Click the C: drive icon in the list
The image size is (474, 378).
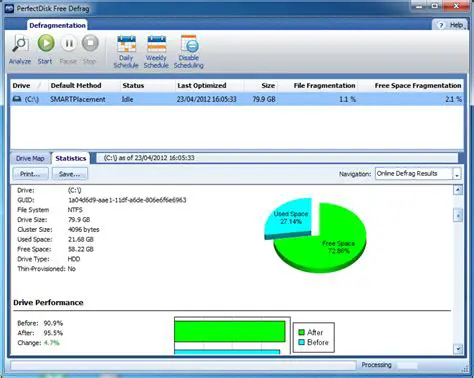(x=17, y=99)
